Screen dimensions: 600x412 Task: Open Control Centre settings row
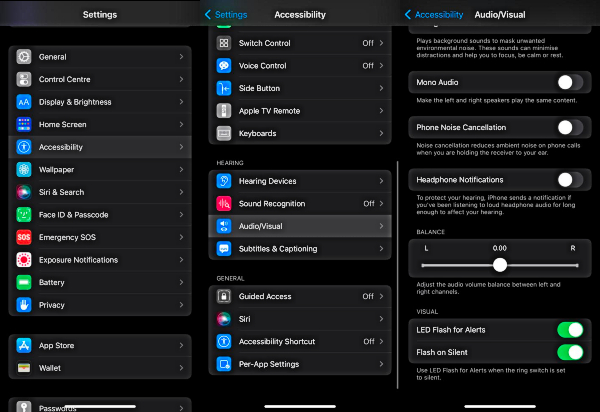click(100, 79)
